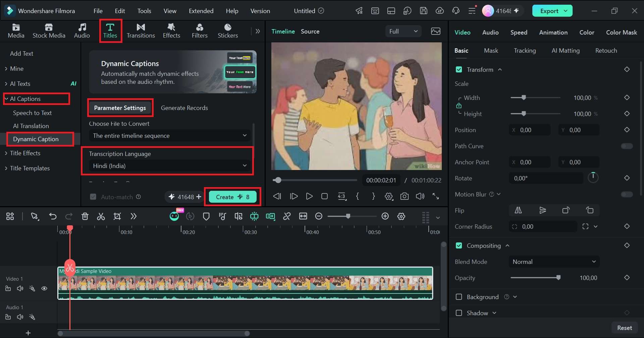Open the Blend Mode dropdown
The width and height of the screenshot is (644, 338).
click(x=554, y=262)
